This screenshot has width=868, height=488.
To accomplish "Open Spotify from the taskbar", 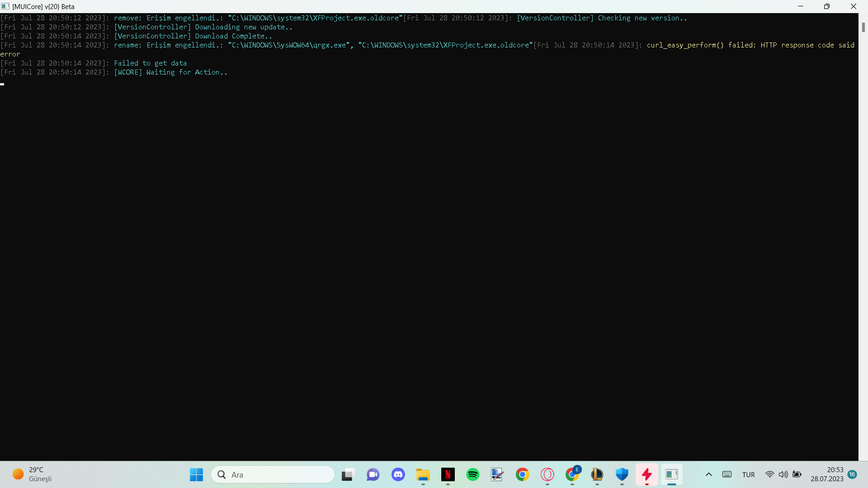I will pos(473,474).
